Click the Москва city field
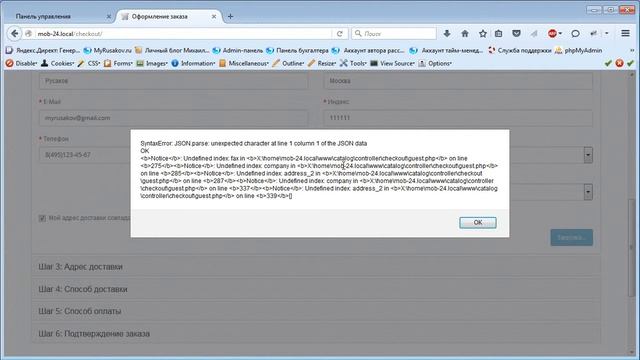This screenshot has height=360, width=640. point(458,81)
